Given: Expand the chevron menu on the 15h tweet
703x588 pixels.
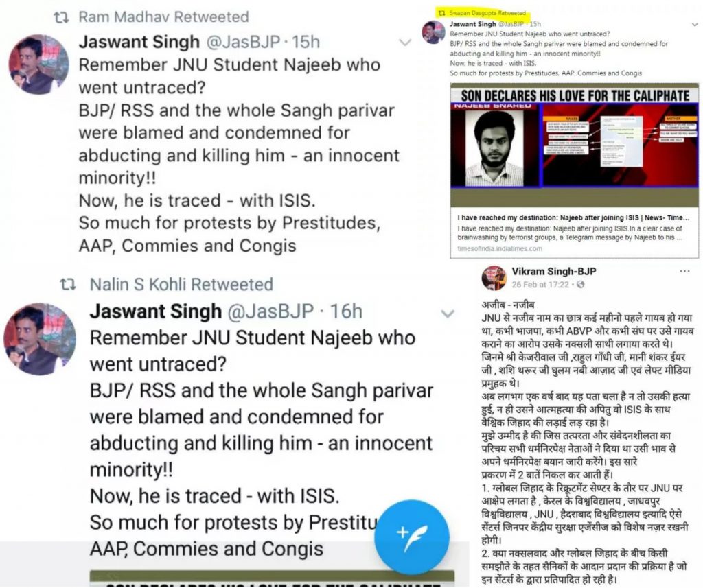Looking at the screenshot, I should 405,43.
